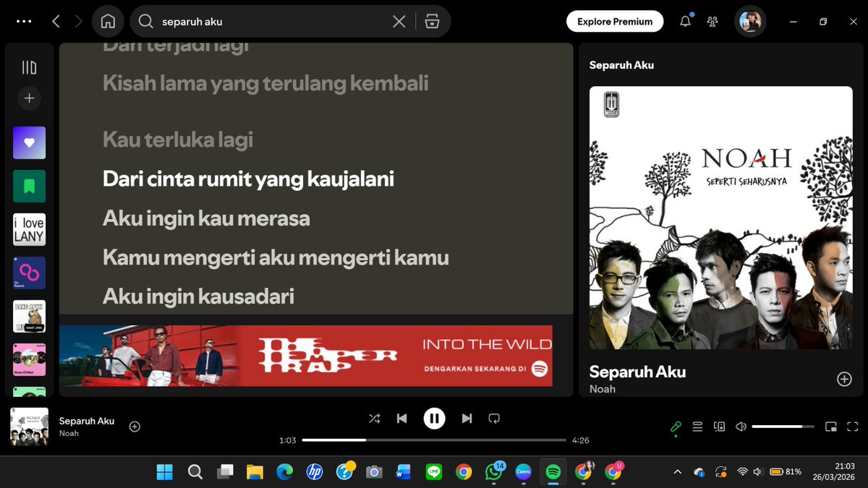Screen dimensions: 868x488
Task: Open the 'i love LANY' playlist
Action: point(29,230)
